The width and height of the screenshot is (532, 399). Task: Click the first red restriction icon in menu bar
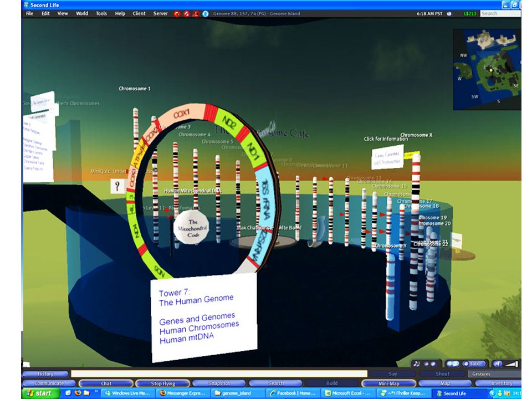[x=177, y=14]
